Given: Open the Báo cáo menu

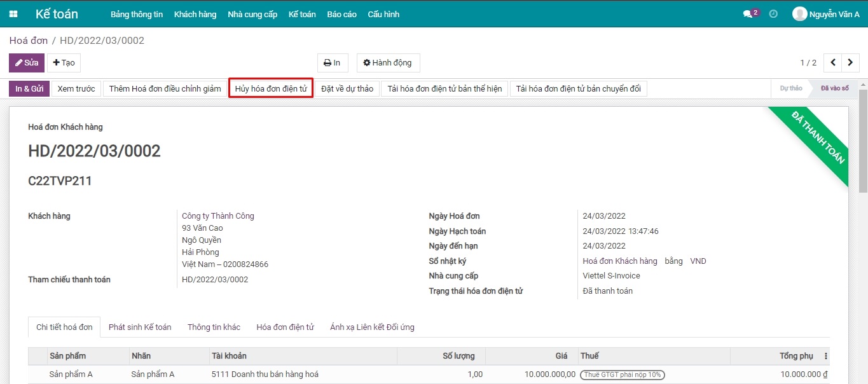Looking at the screenshot, I should pyautogui.click(x=341, y=13).
